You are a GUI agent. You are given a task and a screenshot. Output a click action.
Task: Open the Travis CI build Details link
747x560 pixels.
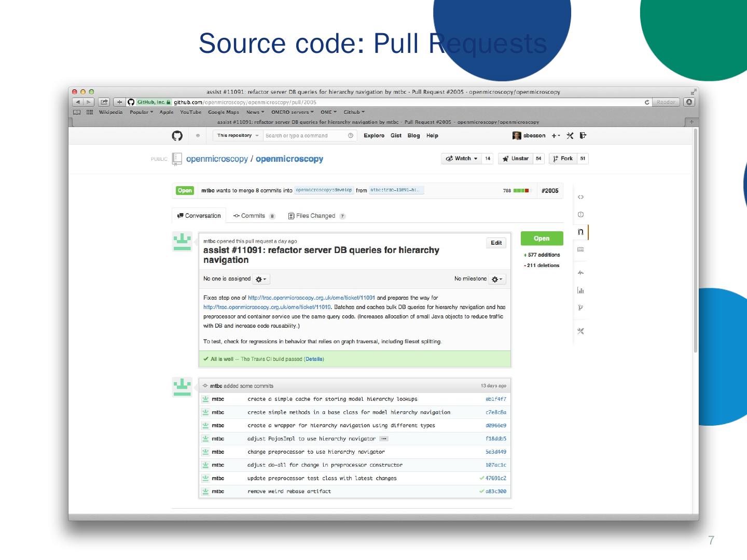coord(314,359)
